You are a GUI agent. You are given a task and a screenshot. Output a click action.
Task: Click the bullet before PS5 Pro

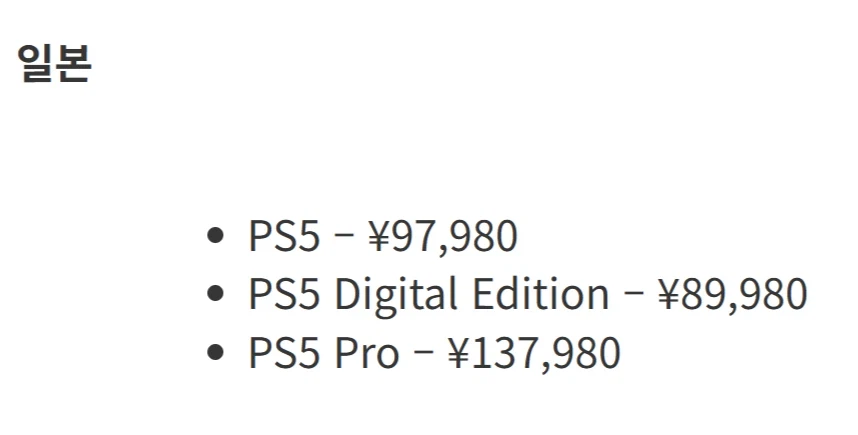214,353
